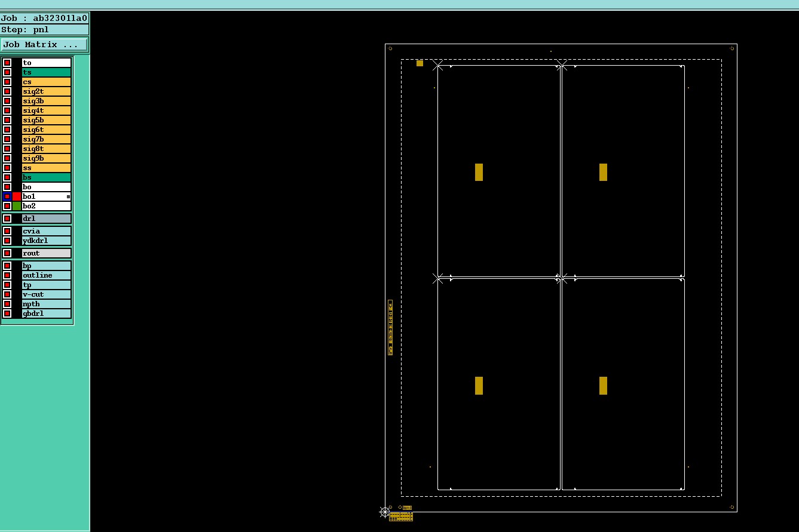The image size is (799, 532).
Task: Select the bs layer name
Action: click(47, 177)
